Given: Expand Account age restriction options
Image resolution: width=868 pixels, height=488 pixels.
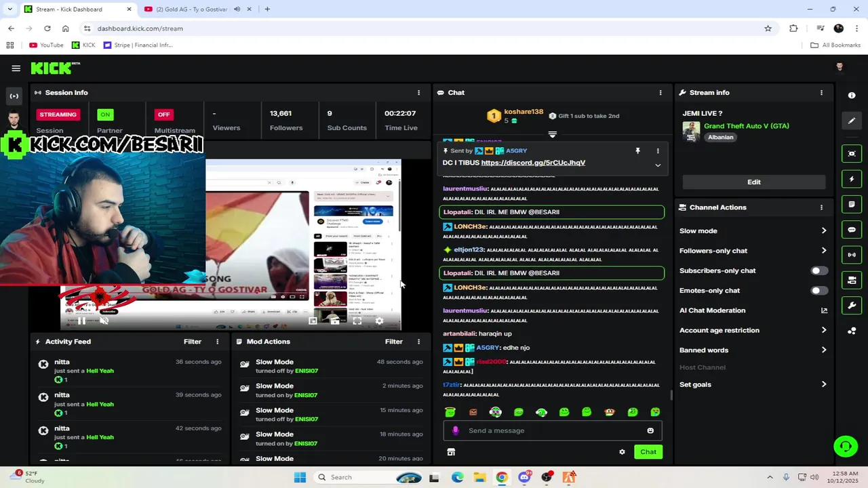Looking at the screenshot, I should (824, 330).
